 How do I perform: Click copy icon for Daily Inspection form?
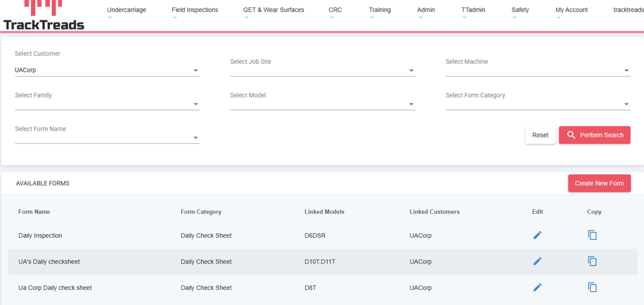coord(592,235)
